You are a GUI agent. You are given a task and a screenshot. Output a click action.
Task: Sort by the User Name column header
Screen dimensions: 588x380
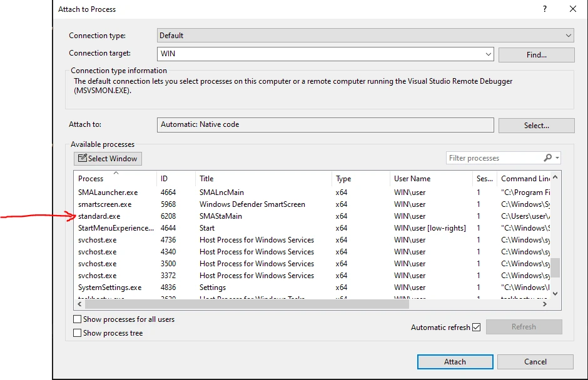click(412, 179)
